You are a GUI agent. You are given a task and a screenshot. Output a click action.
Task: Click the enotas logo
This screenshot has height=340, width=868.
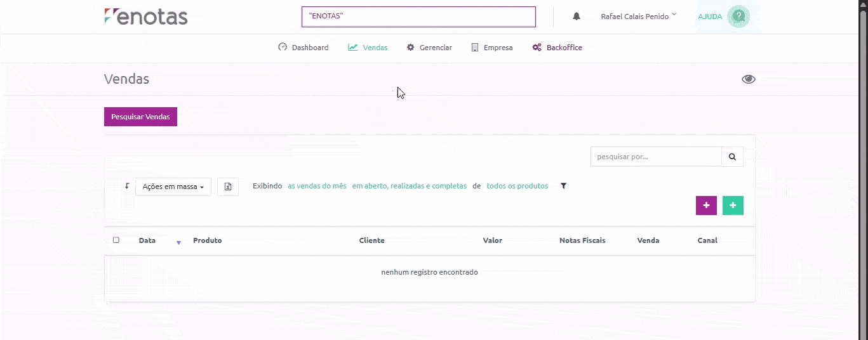click(x=146, y=16)
